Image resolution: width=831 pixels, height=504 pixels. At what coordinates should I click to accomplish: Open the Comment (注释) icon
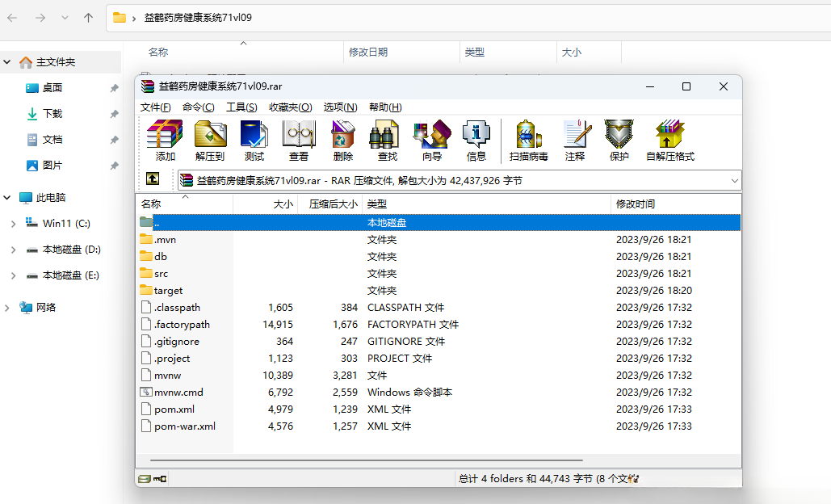click(x=575, y=140)
